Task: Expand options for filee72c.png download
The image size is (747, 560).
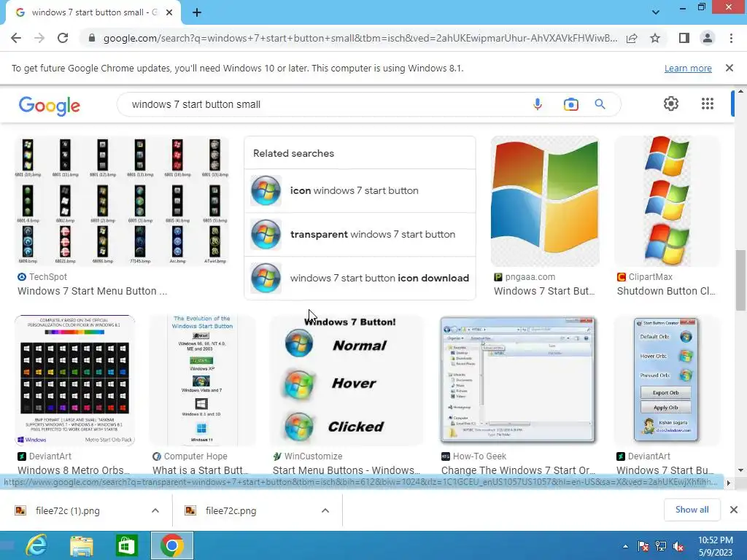Action: tap(325, 510)
